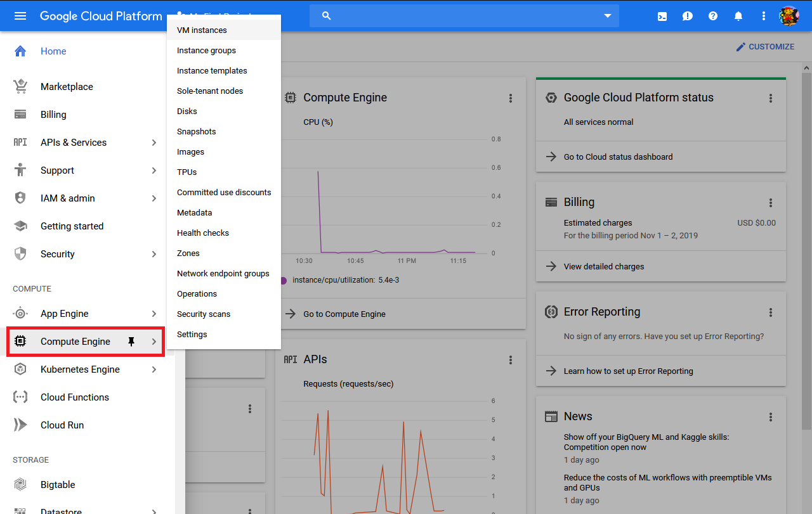Click the Home house icon
The height and width of the screenshot is (514, 812).
(20, 51)
